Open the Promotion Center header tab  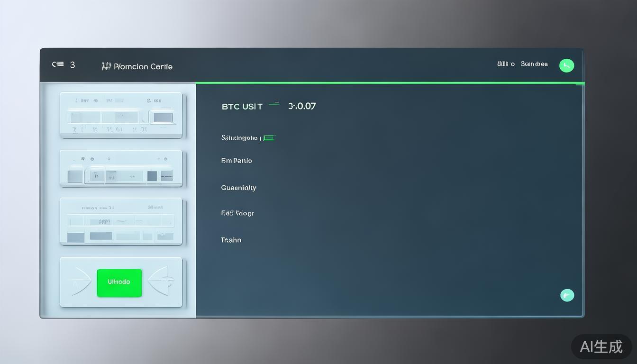click(x=143, y=66)
